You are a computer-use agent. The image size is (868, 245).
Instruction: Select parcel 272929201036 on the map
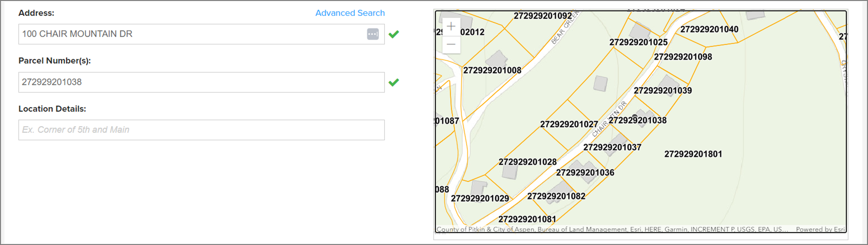(x=585, y=172)
